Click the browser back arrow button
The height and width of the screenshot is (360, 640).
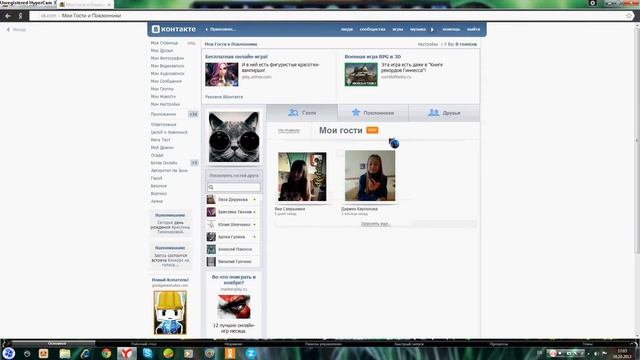click(x=8, y=16)
